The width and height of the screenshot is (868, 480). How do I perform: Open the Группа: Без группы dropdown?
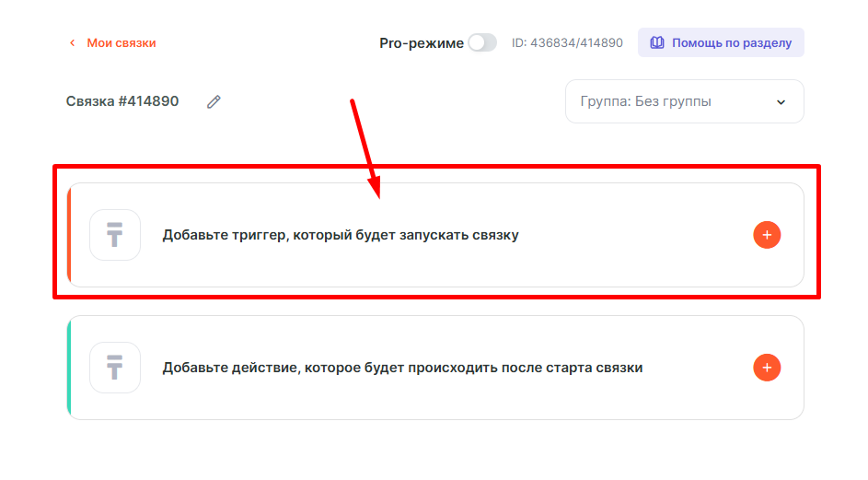pyautogui.click(x=683, y=101)
